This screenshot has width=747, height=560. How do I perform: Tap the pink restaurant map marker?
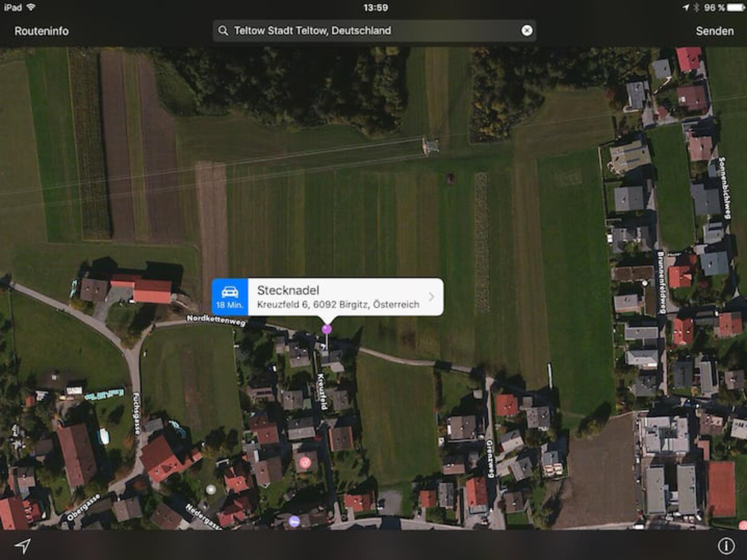tap(305, 463)
